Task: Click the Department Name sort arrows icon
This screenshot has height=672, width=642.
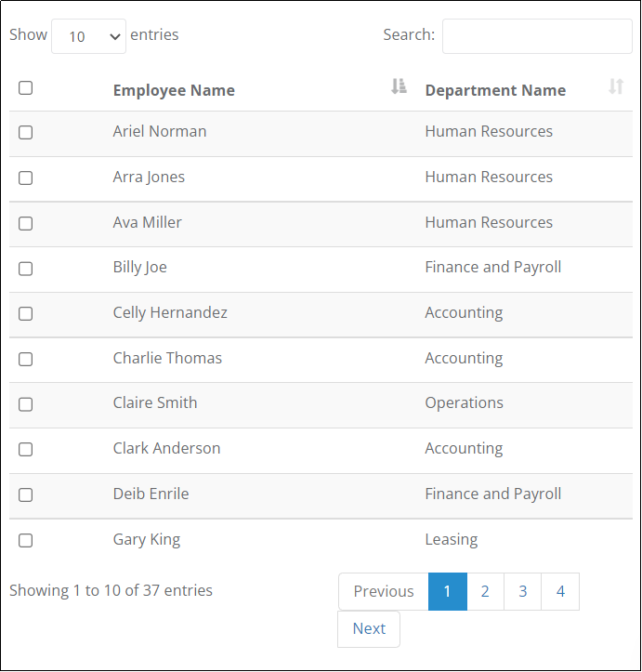Action: pos(616,86)
